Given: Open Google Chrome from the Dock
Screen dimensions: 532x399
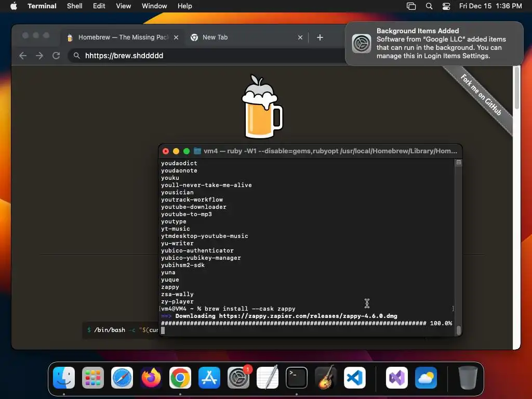Looking at the screenshot, I should [x=180, y=378].
